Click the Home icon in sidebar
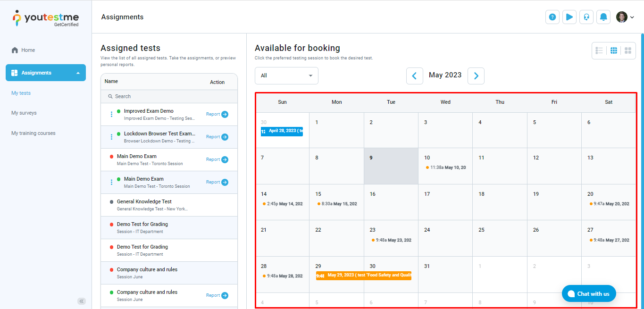The height and width of the screenshot is (309, 644). [15, 50]
